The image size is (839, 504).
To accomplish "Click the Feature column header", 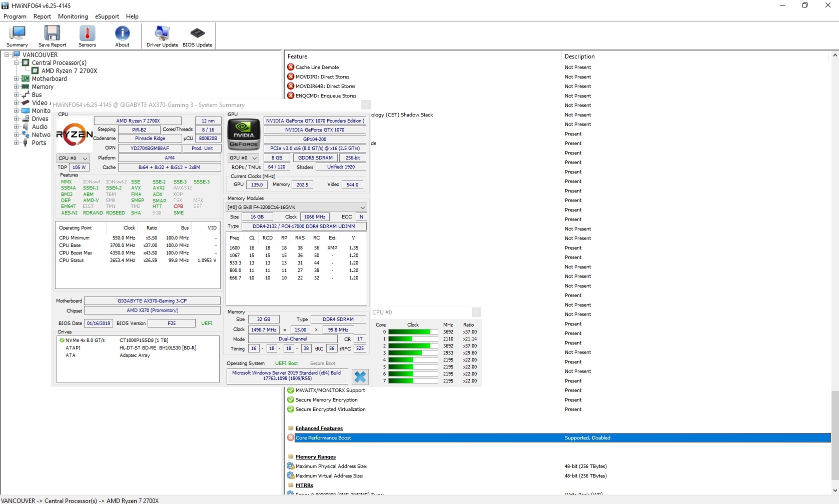I will pos(423,56).
